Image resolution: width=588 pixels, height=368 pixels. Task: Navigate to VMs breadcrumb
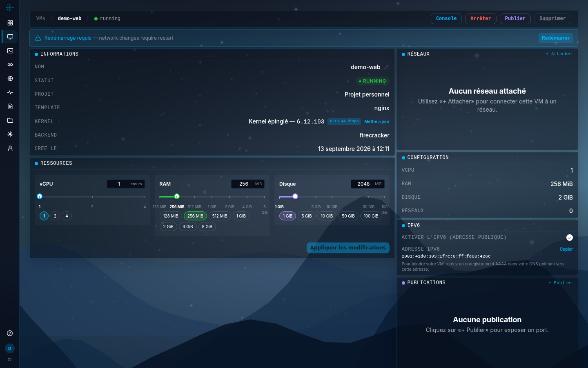pos(41,18)
